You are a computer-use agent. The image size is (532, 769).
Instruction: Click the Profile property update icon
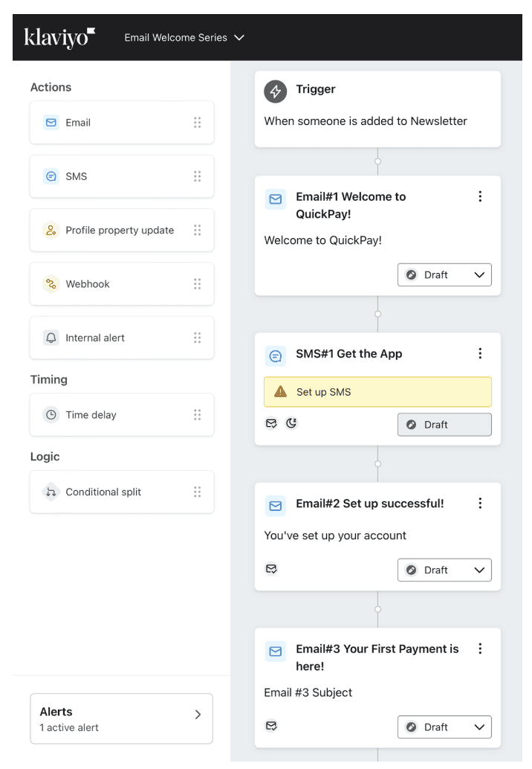click(51, 231)
